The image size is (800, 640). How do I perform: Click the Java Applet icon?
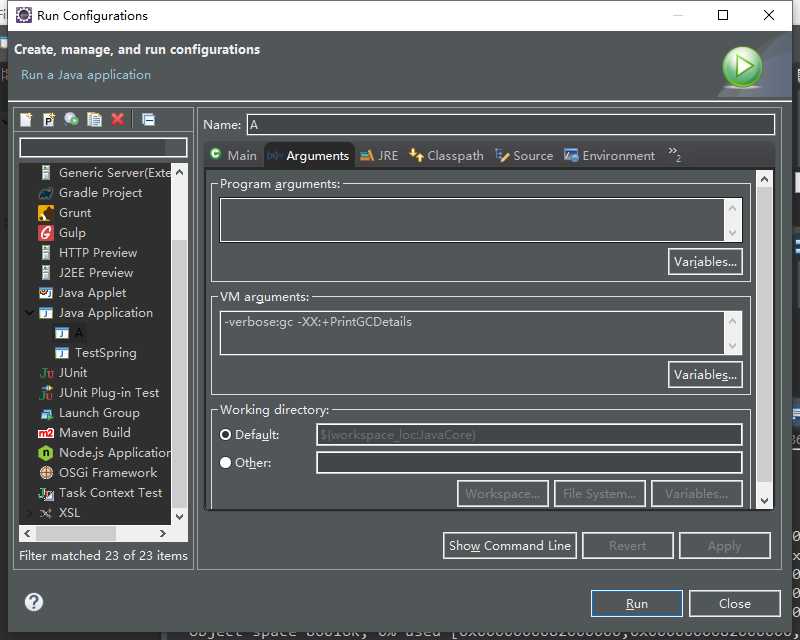coord(46,293)
